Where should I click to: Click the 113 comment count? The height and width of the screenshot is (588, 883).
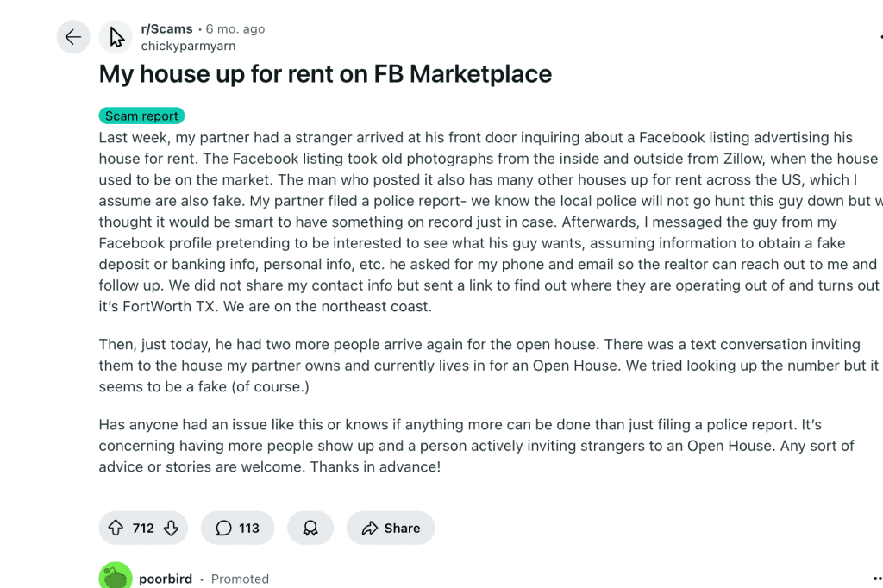[249, 528]
